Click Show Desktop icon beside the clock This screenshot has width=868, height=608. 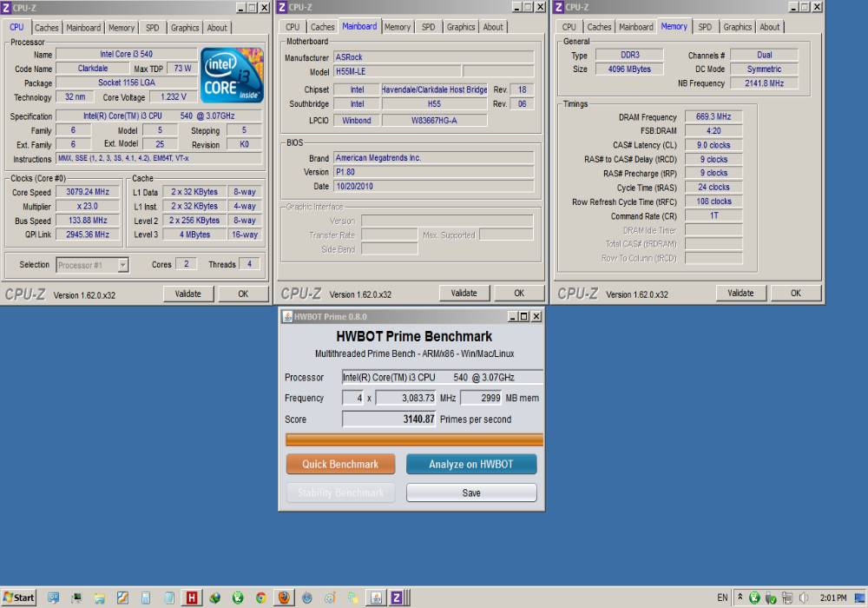tap(859, 598)
